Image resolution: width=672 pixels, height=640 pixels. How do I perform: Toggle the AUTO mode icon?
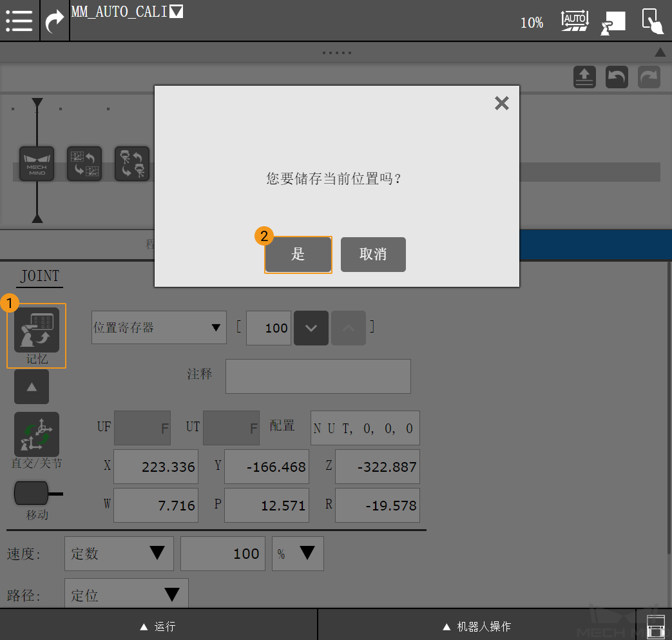click(575, 21)
